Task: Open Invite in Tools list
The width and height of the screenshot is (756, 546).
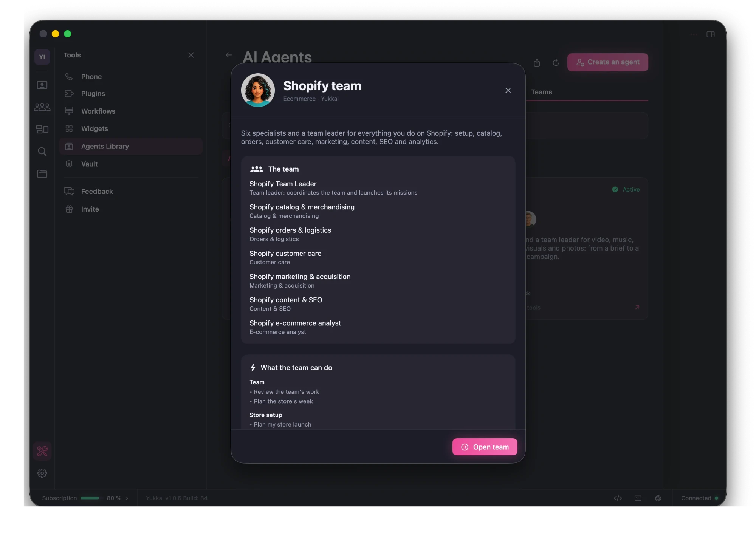Action: point(130,209)
